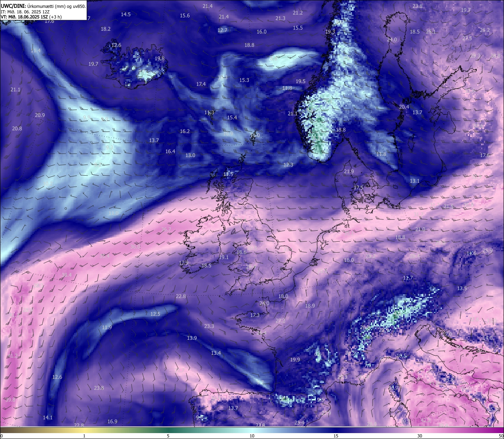Click the 26.2 value in the top right

pos(485,30)
